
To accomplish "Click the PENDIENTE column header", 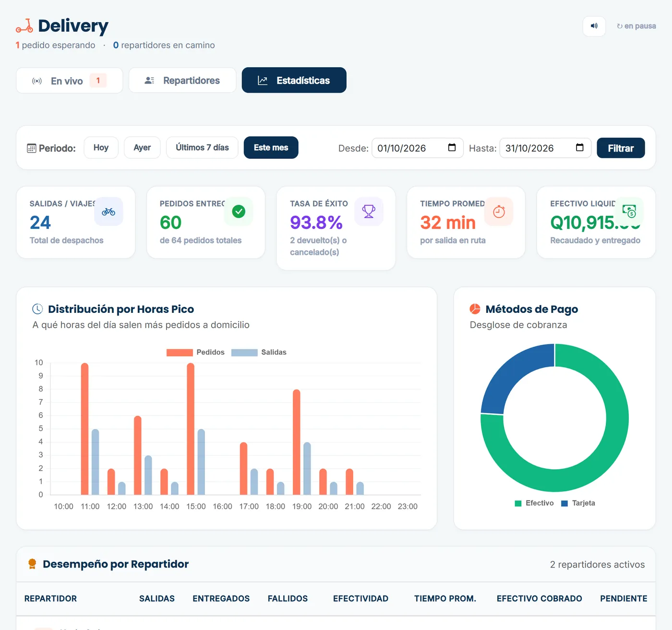I will tap(624, 599).
